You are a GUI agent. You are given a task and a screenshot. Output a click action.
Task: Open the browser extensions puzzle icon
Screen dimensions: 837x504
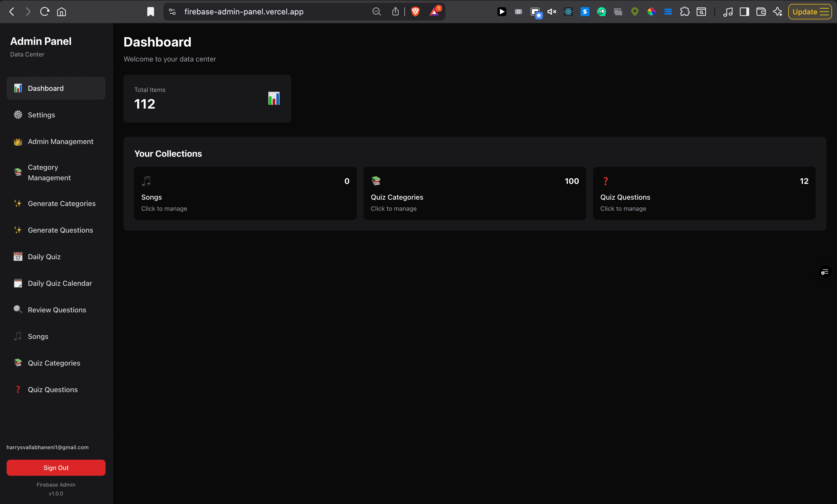pos(685,11)
